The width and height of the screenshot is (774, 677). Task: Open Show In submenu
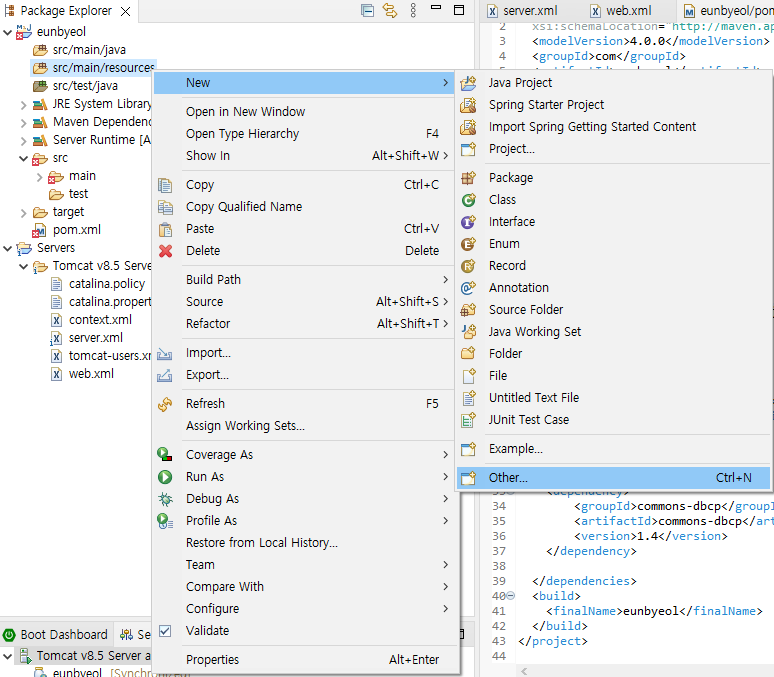coord(304,156)
